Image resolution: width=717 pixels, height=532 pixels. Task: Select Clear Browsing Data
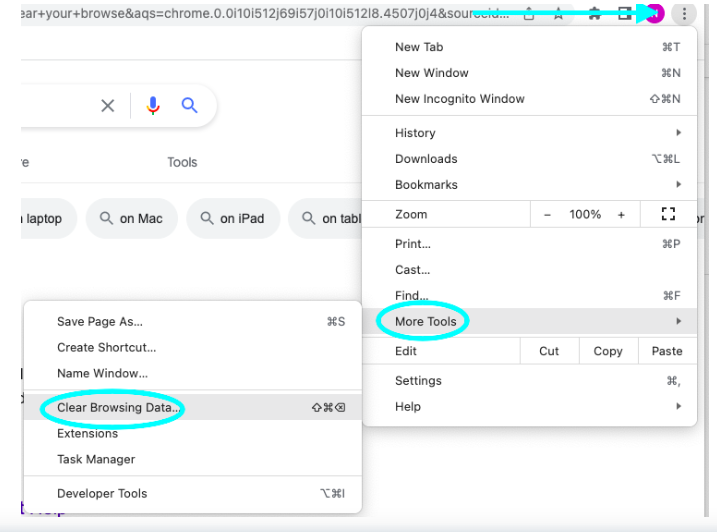pyautogui.click(x=119, y=408)
